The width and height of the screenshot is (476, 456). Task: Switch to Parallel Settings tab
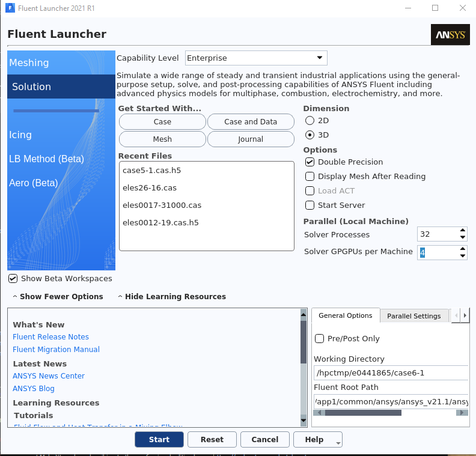[413, 316]
